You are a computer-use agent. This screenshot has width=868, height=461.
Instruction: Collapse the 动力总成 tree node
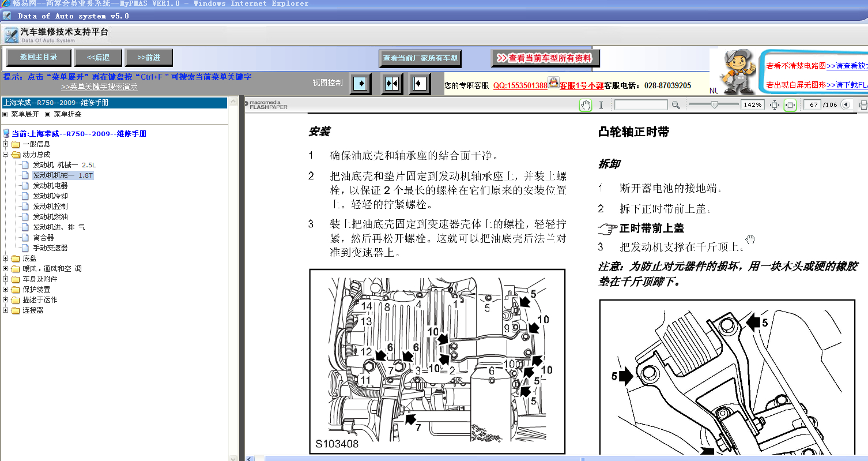(6, 155)
